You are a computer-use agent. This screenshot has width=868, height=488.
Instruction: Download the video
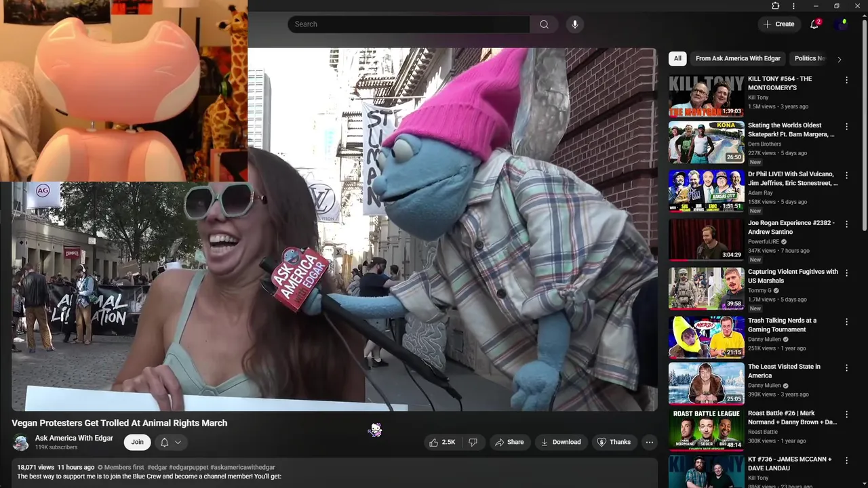coord(561,442)
